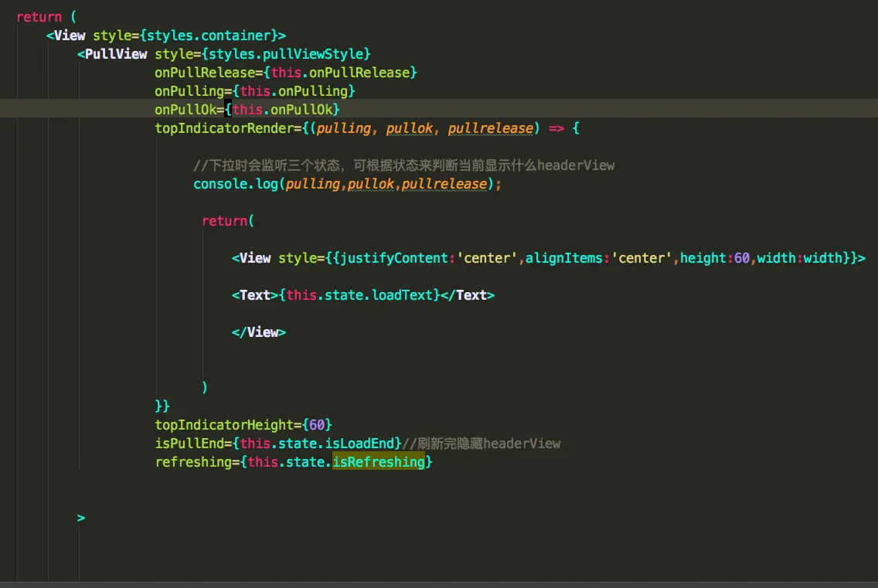
Task: Click the 'styles.container' style value
Action: tap(209, 36)
